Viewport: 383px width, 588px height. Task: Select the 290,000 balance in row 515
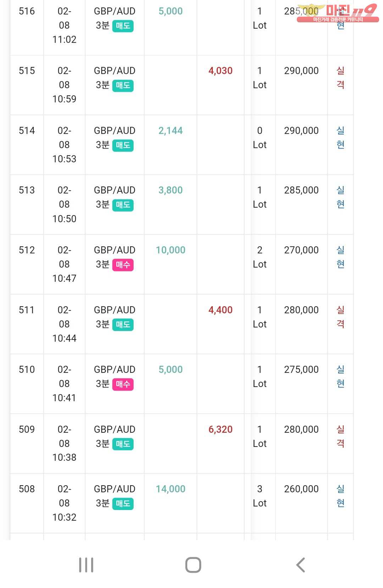click(301, 71)
